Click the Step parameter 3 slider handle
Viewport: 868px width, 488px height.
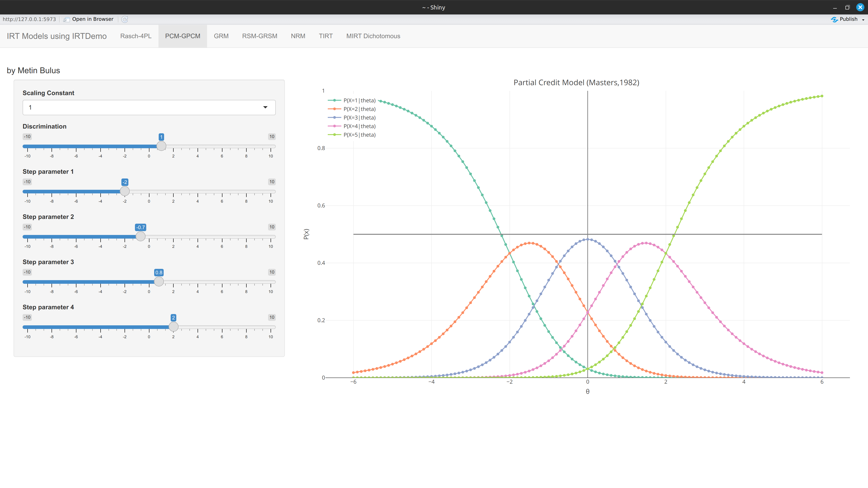tap(159, 282)
